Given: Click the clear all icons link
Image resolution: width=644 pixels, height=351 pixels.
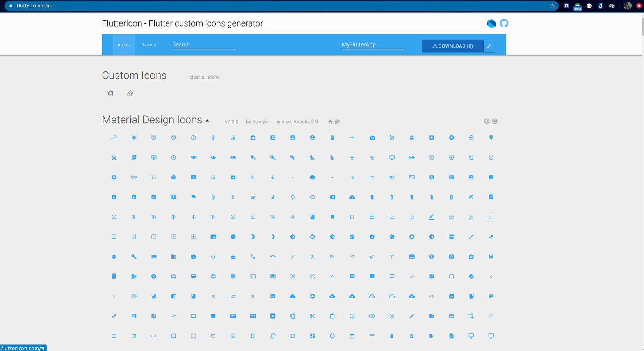Looking at the screenshot, I should pos(205,77).
